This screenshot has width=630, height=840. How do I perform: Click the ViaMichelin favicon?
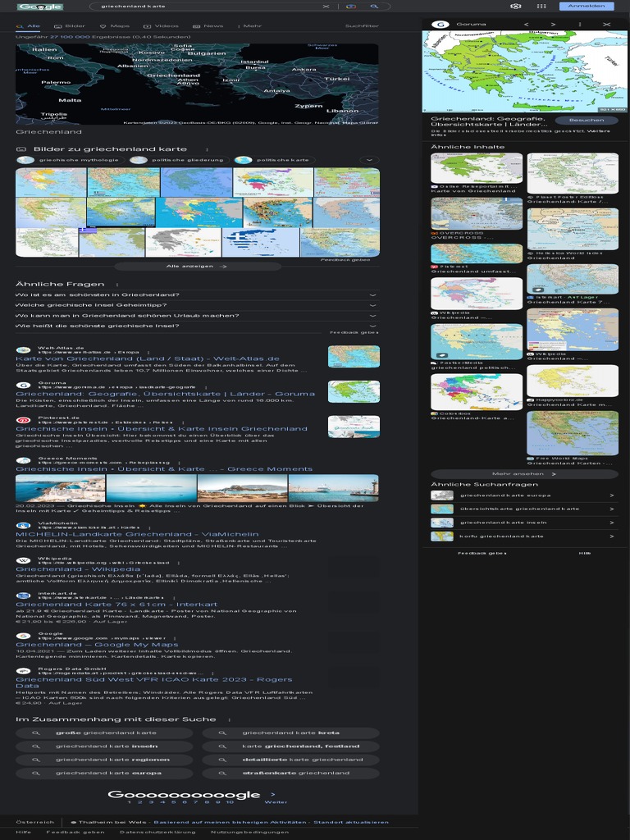click(23, 526)
